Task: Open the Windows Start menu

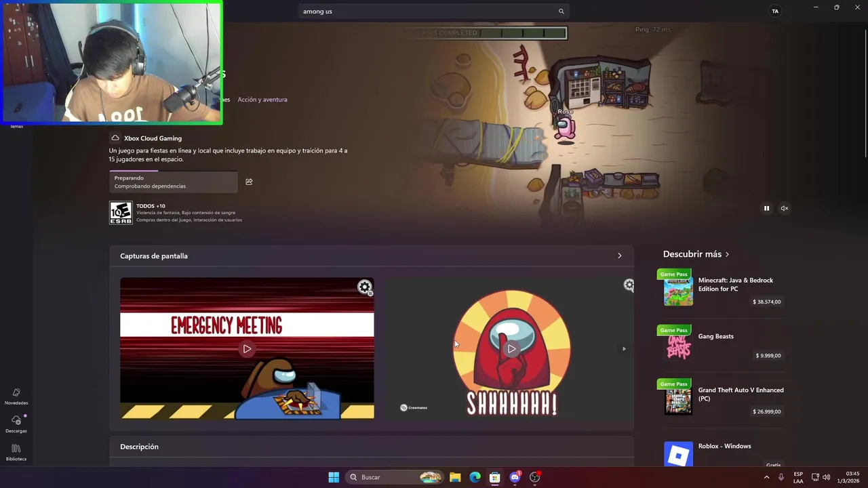Action: click(x=334, y=477)
